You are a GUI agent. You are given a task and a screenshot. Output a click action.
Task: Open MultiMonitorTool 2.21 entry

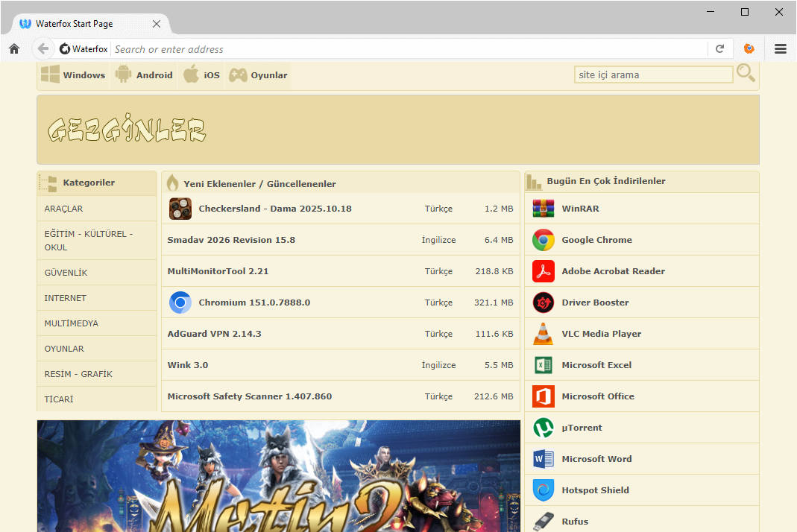[218, 270]
